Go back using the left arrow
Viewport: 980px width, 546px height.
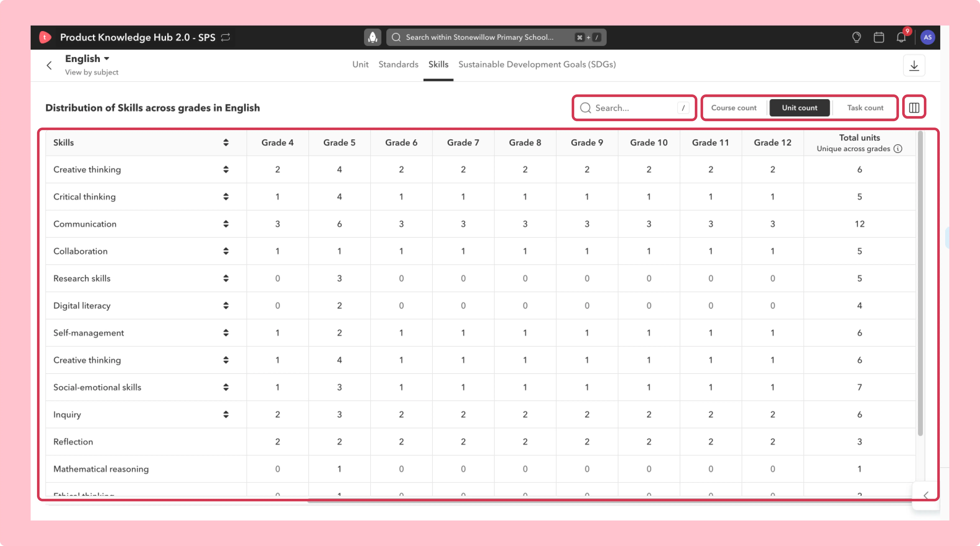[x=49, y=65]
